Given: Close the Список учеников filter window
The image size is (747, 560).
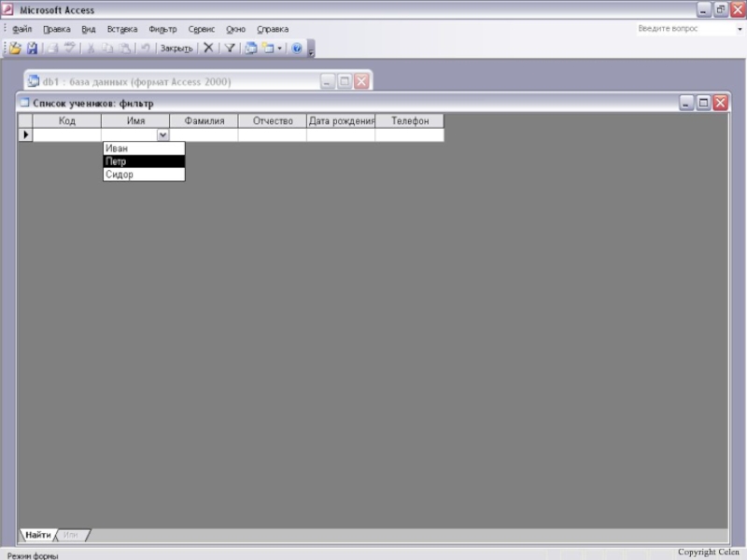Looking at the screenshot, I should point(720,103).
